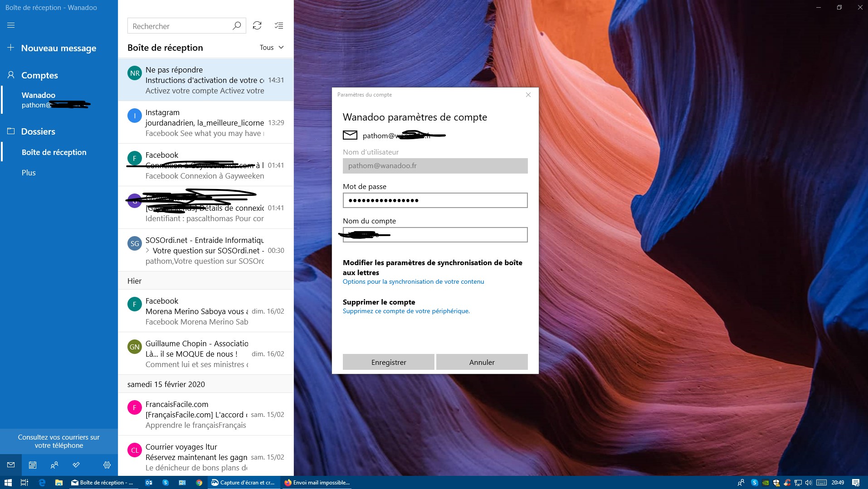Focus the Nom du compte field
The width and height of the screenshot is (868, 489).
click(435, 235)
